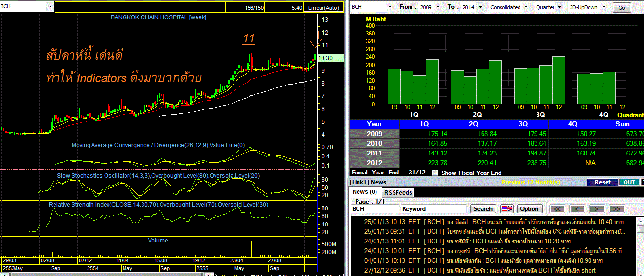Click the Linear(Auto) scale label
This screenshot has height=276, width=644.
click(324, 8)
